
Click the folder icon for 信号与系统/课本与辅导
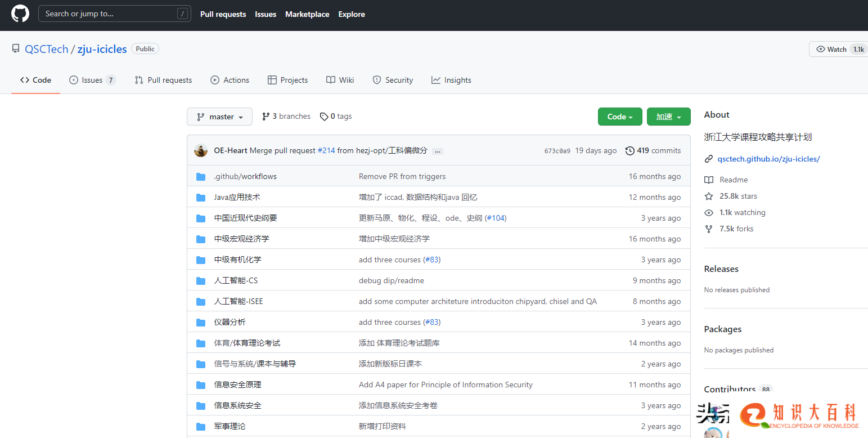tap(201, 364)
